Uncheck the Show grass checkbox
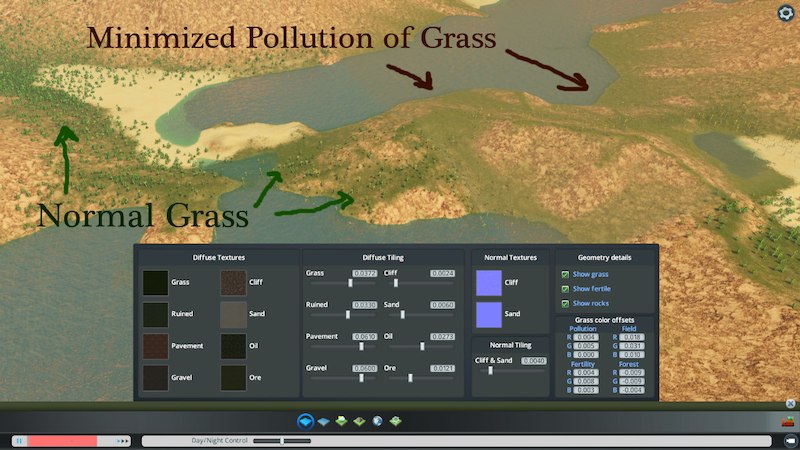800x450 pixels. pos(565,274)
